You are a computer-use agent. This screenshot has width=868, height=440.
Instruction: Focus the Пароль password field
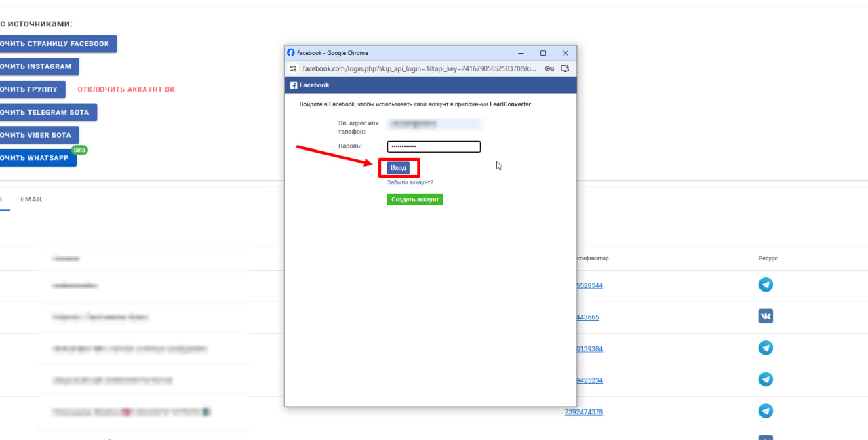click(433, 146)
